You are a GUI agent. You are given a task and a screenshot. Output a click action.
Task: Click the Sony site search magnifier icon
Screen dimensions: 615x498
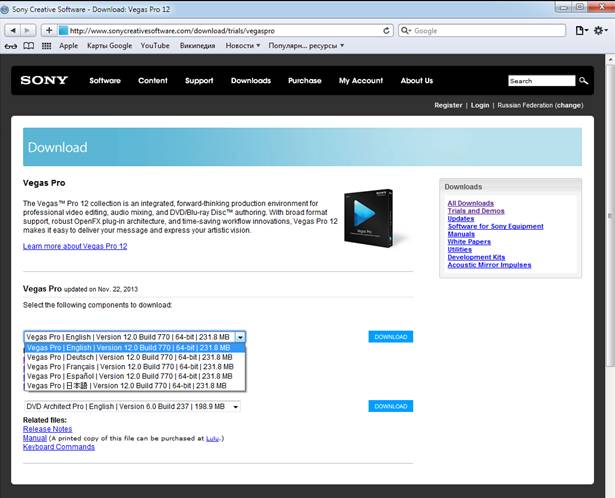click(x=583, y=81)
